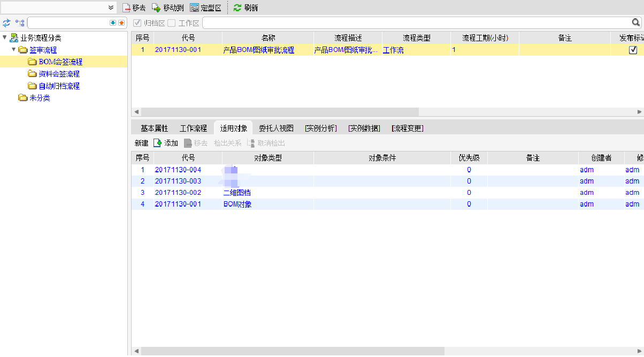Screen dimensions: 644x357
Task: Collapse the 业务流程分类 root node
Action: tap(5, 37)
